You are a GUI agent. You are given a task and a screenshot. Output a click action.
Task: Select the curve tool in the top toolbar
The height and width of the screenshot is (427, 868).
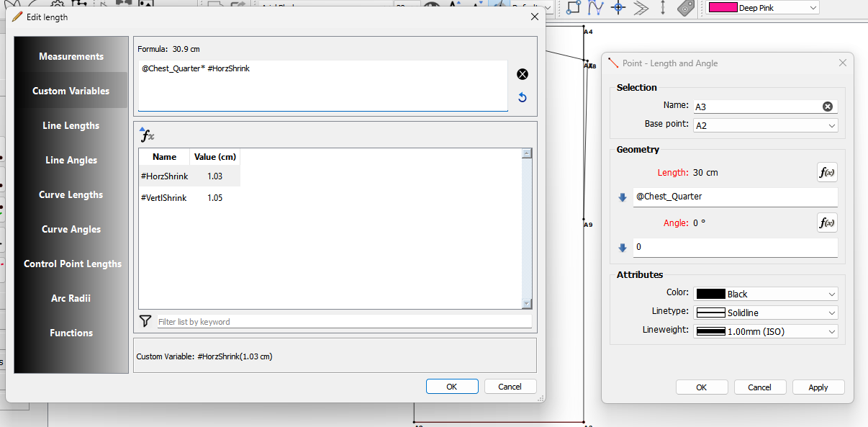(x=595, y=8)
